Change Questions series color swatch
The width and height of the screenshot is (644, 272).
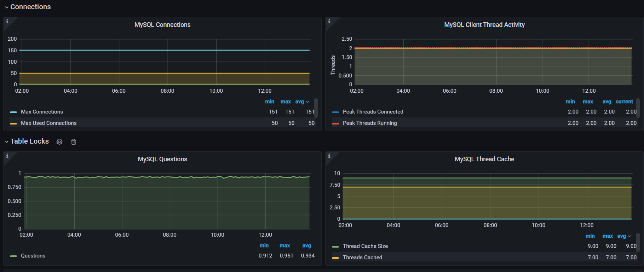13,256
